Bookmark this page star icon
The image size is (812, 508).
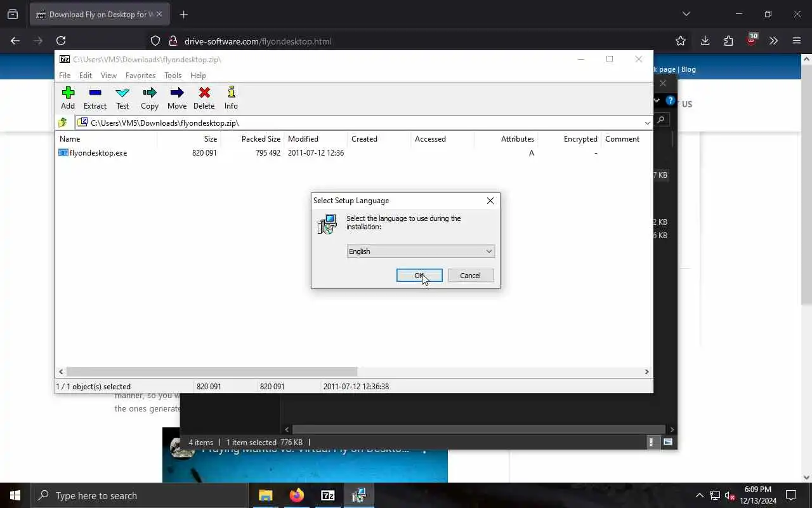681,41
